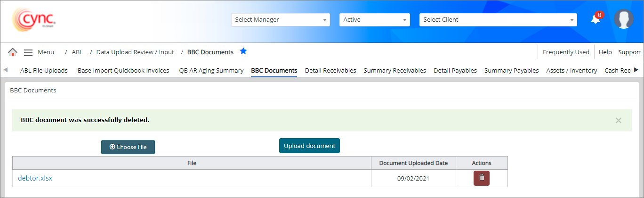Expand the Select Client dropdown
Image resolution: width=644 pixels, height=198 pixels.
pos(498,20)
